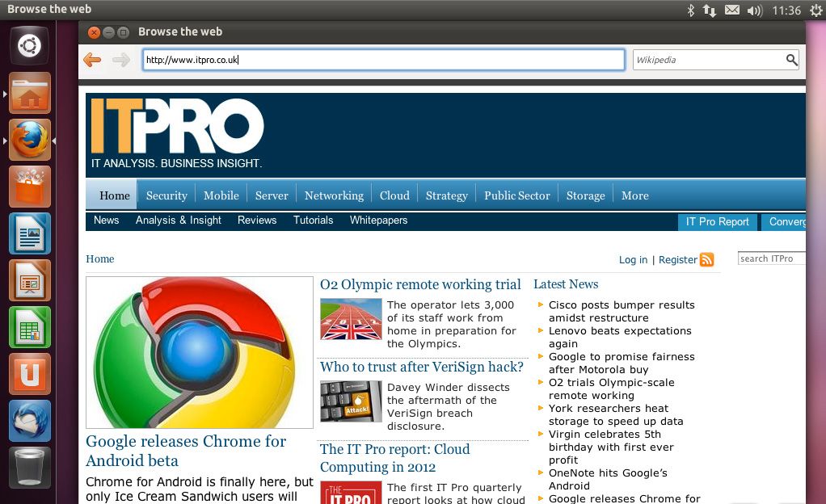826x504 pixels.
Task: Open the network connection indicator
Action: [710, 10]
